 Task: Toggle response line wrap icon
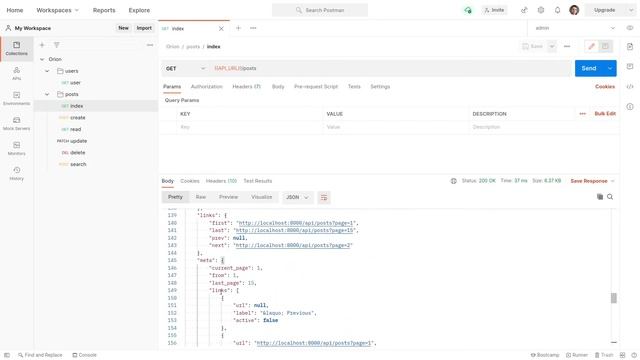[324, 198]
